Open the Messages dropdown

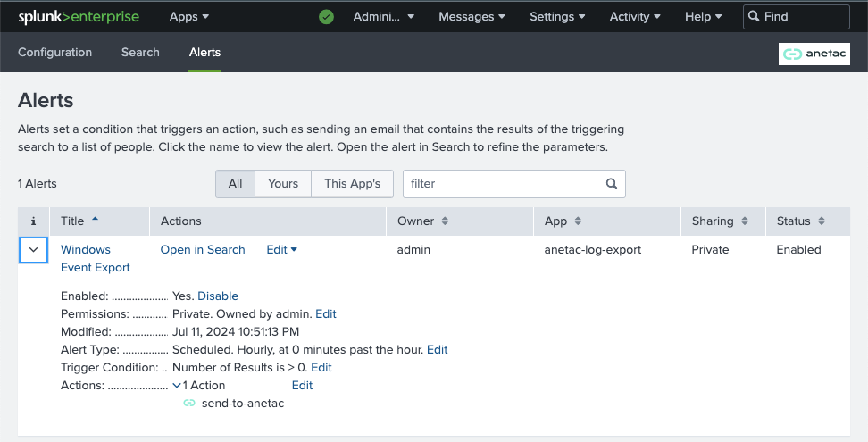[472, 17]
